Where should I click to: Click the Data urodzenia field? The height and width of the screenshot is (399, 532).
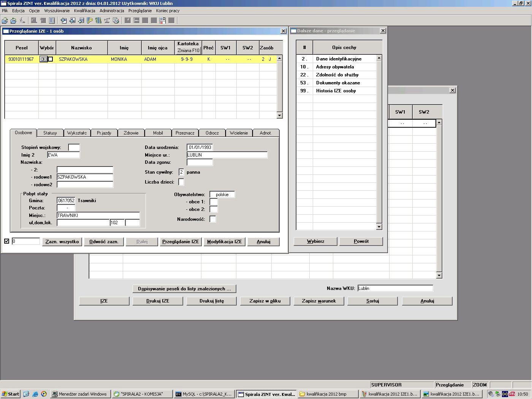(x=200, y=147)
